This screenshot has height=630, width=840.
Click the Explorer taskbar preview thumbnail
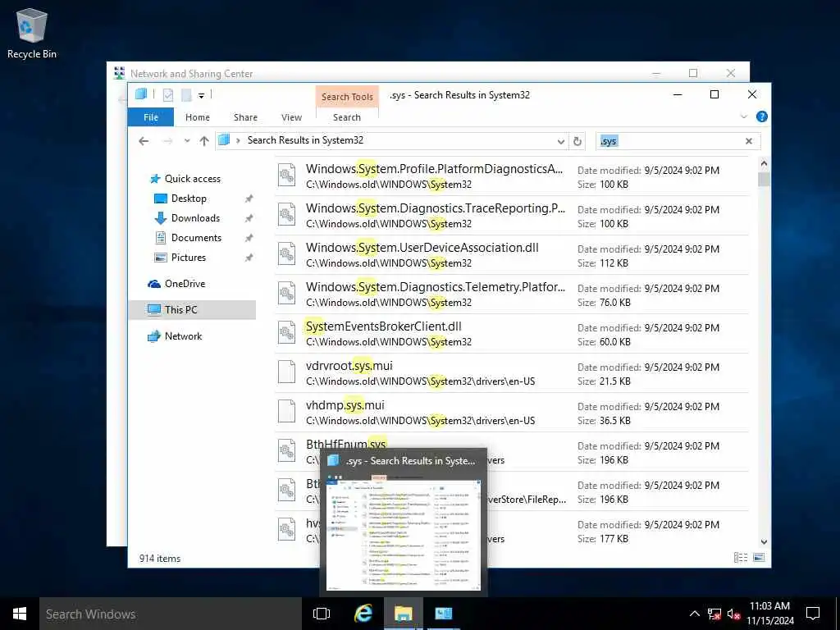coord(404,533)
